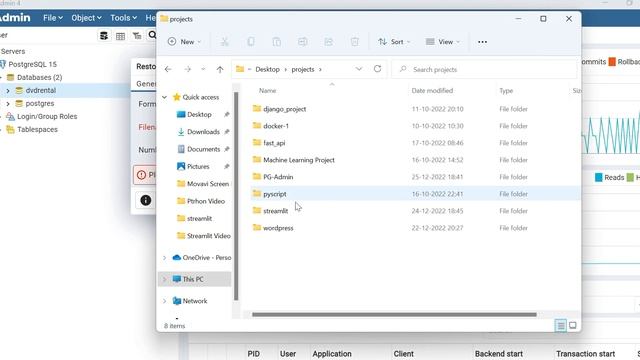Click the Delete trash icon in Explorer
This screenshot has width=640, height=360.
pyautogui.click(x=354, y=42)
